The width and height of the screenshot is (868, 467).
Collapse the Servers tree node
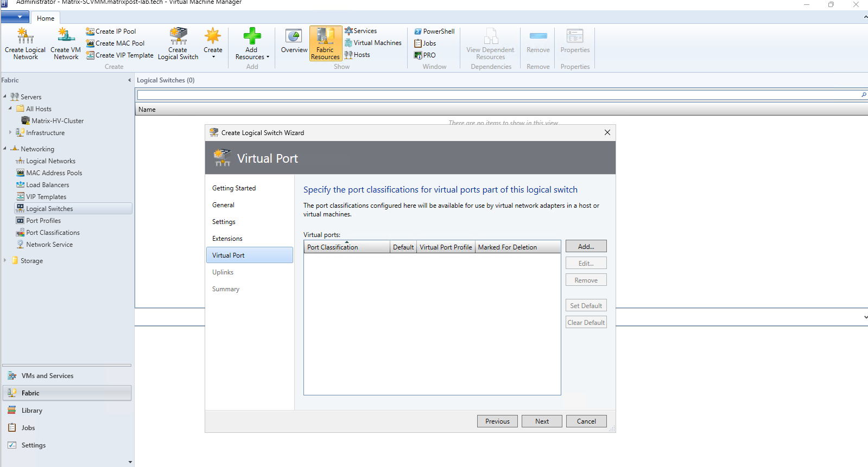[5, 97]
